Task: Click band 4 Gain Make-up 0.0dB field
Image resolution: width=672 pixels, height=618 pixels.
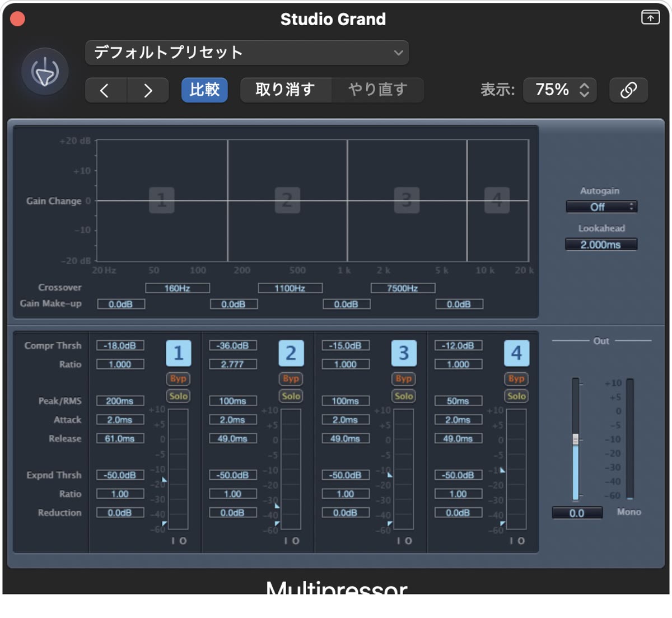Action: 459,304
